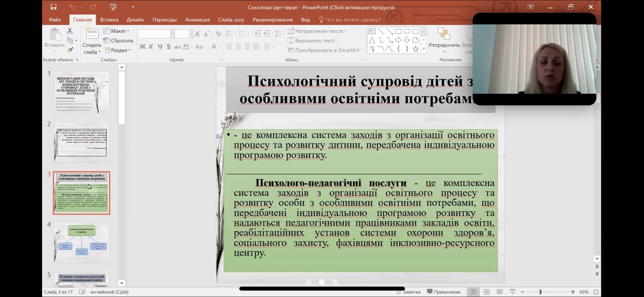
Task: Select slide 4 thumbnail
Action: pos(81,243)
